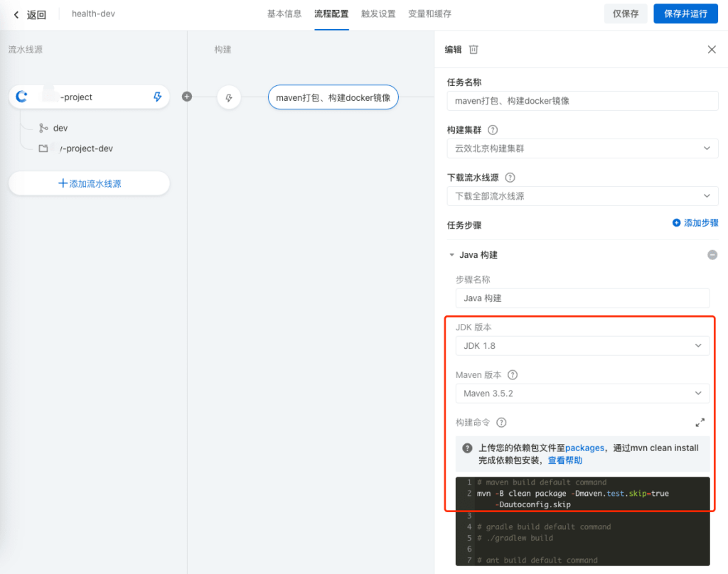The width and height of the screenshot is (728, 574).
Task: Click the -project source card
Action: coord(89,97)
